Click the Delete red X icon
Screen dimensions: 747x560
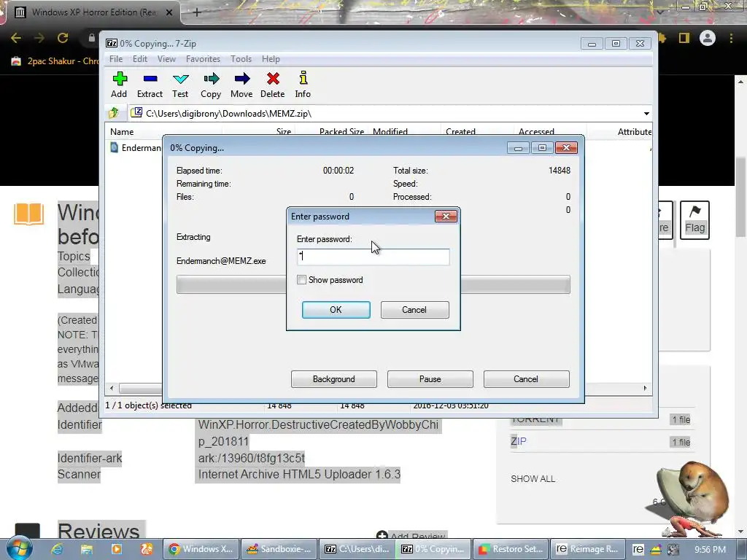[273, 79]
